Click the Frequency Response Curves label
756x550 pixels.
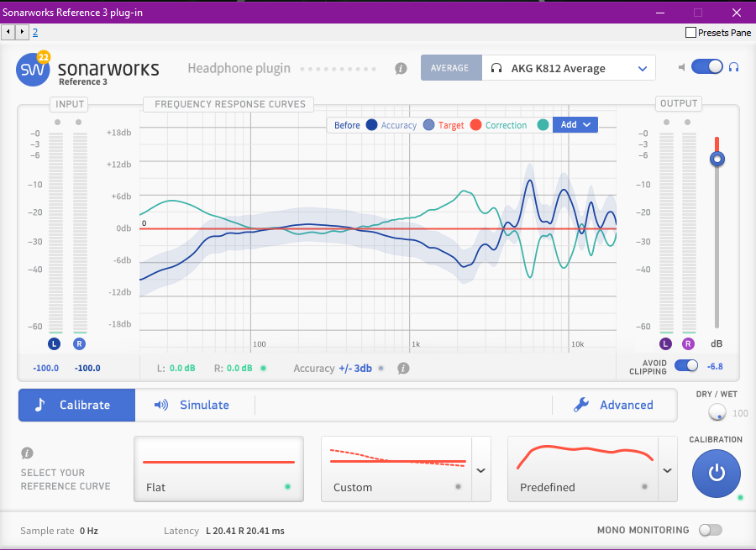click(x=229, y=104)
